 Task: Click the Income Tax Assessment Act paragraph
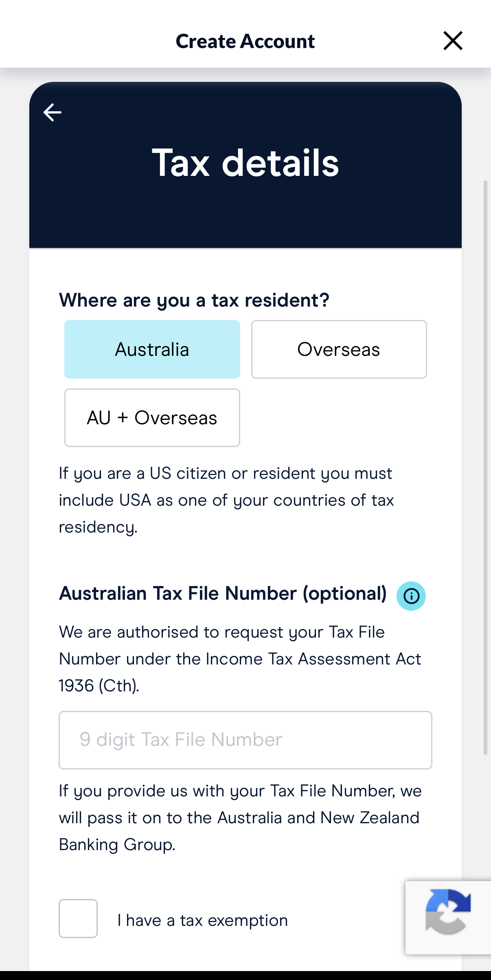tap(240, 659)
